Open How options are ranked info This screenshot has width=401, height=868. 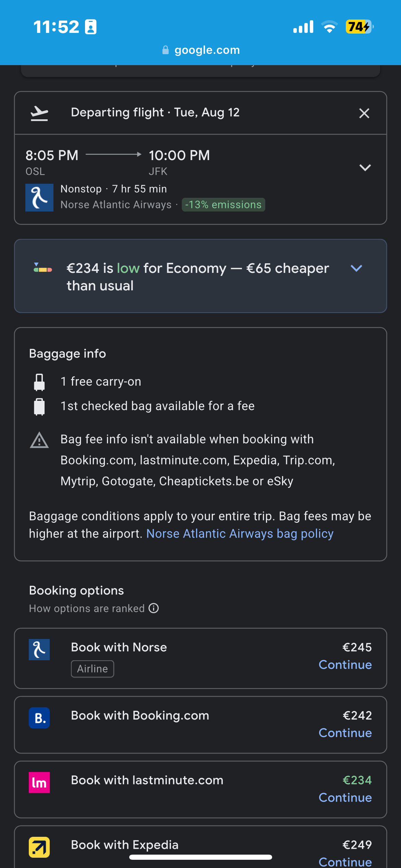point(154,608)
